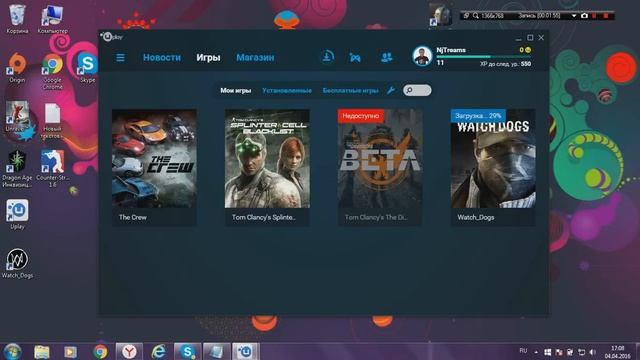Click the recorder camera snapshot icon
The image size is (640, 360).
584,16
